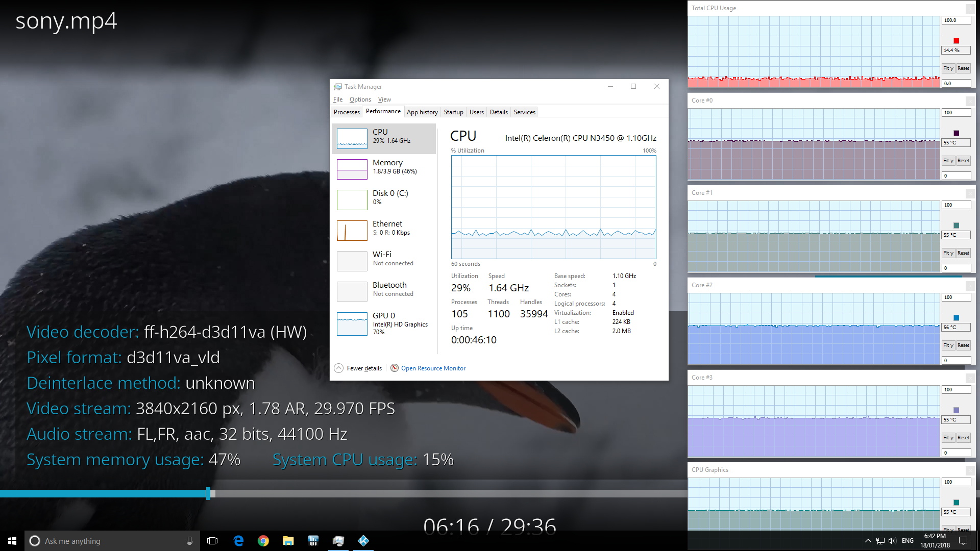This screenshot has height=551, width=980.
Task: Click the blue color swatch for Core #2
Action: point(957,318)
